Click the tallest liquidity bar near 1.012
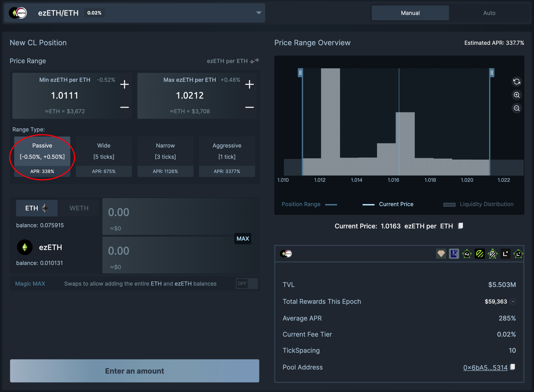The image size is (534, 392). pyautogui.click(x=330, y=122)
